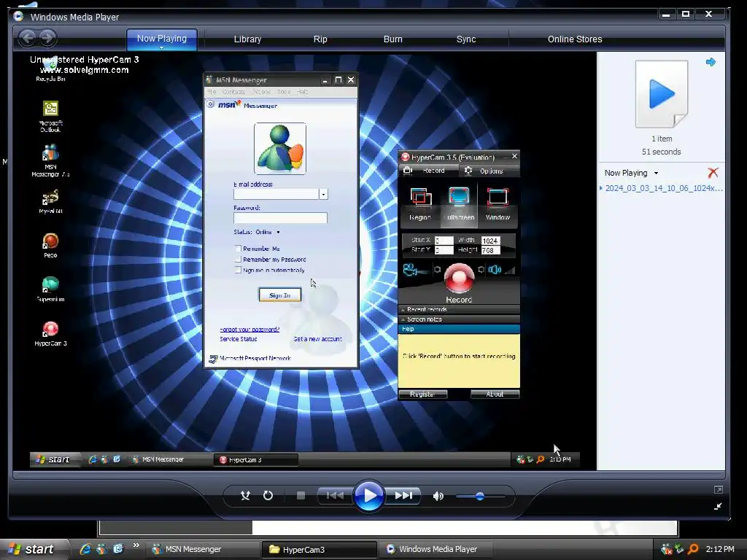The width and height of the screenshot is (747, 560).
Task: Adjust the volume slider
Action: [x=480, y=496]
